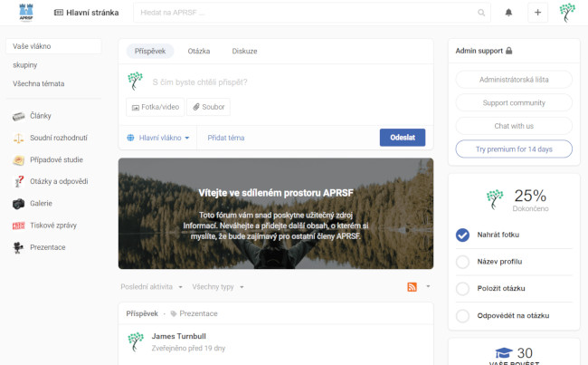Image resolution: width=588 pixels, height=365 pixels.
Task: Click the search magnifier icon
Action: pos(481,13)
